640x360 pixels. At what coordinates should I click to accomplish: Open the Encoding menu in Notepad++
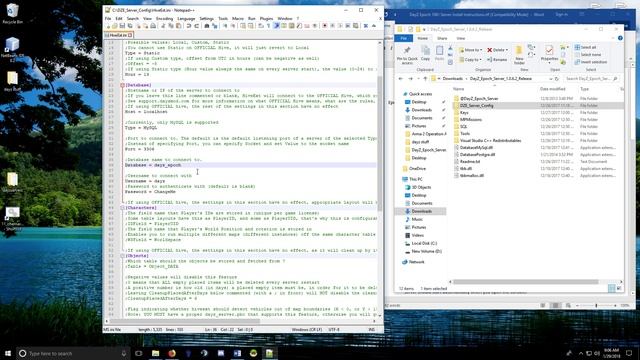pyautogui.click(x=164, y=18)
